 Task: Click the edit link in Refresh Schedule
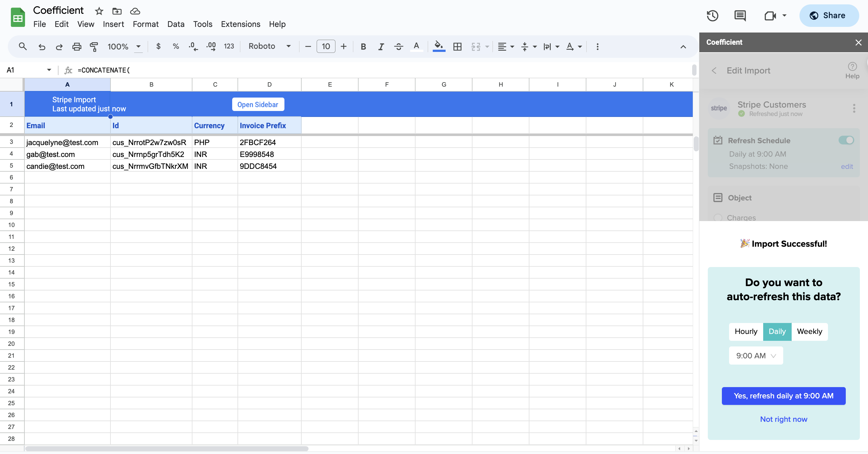(846, 166)
